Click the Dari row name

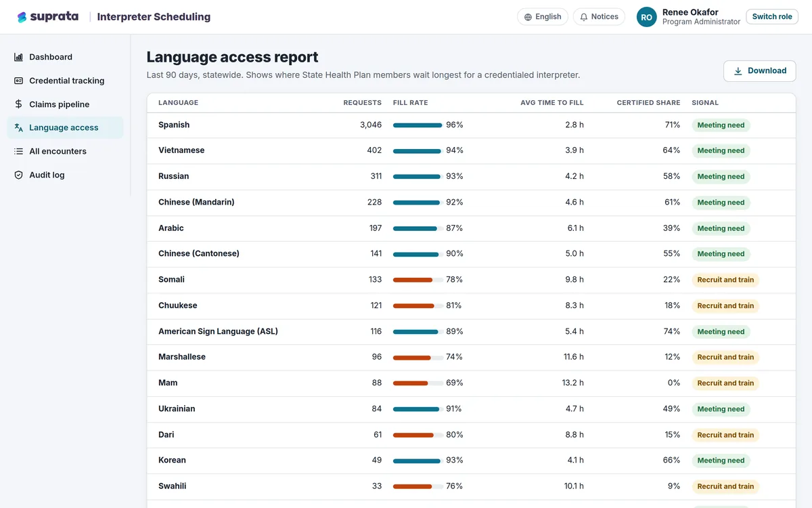click(x=166, y=435)
